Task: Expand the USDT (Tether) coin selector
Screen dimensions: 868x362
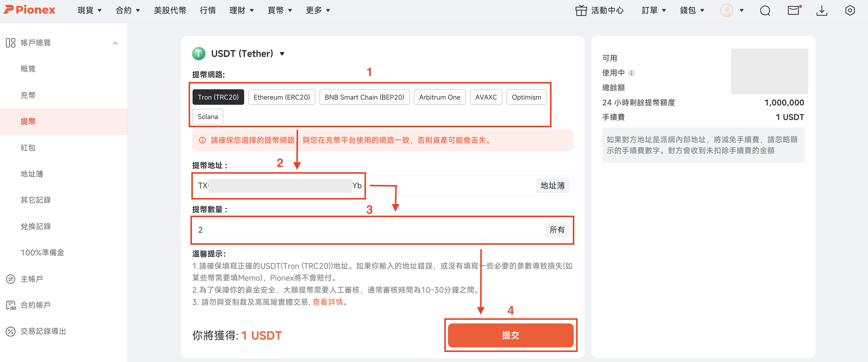Action: tap(282, 54)
